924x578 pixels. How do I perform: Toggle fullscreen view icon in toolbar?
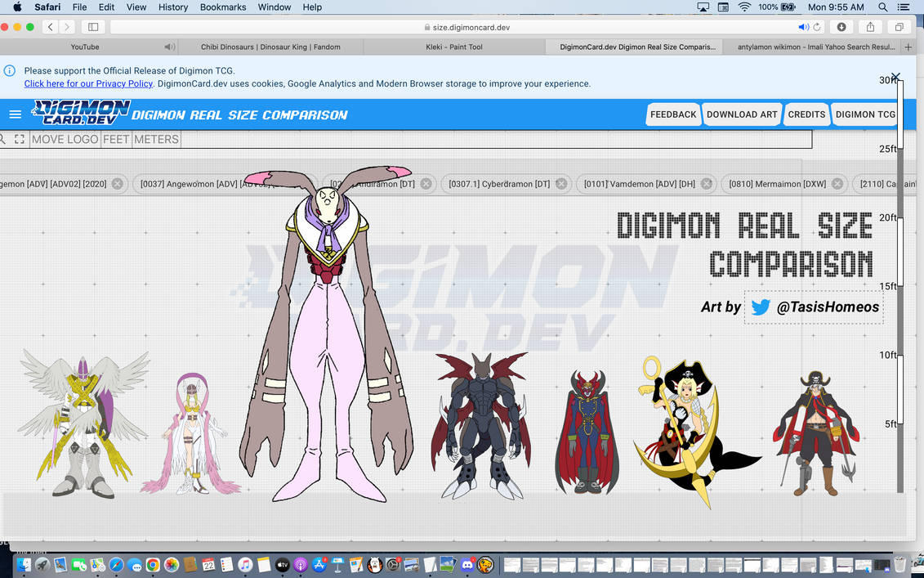pos(20,139)
